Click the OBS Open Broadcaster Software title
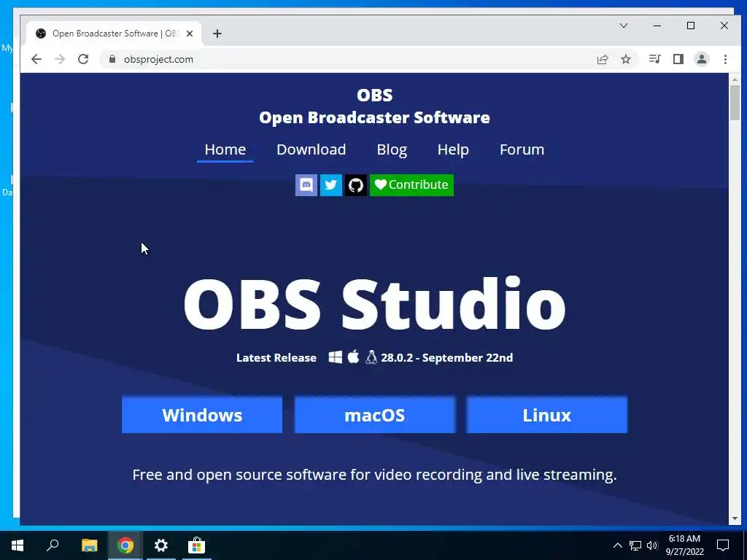This screenshot has width=747, height=560. point(374,106)
